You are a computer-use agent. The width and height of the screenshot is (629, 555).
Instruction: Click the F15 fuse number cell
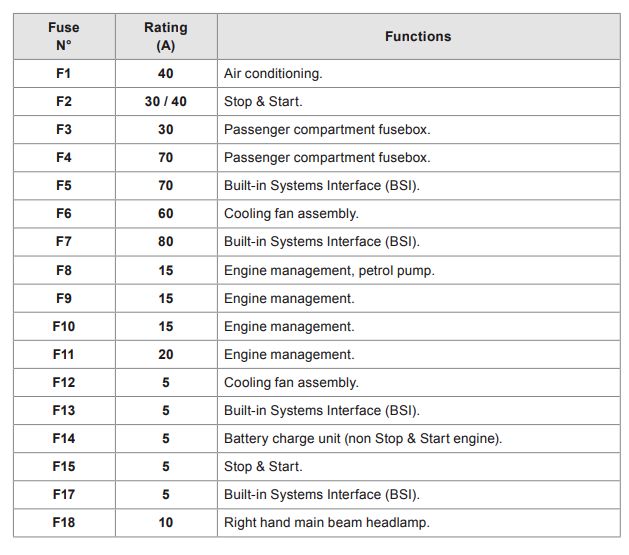tap(63, 466)
